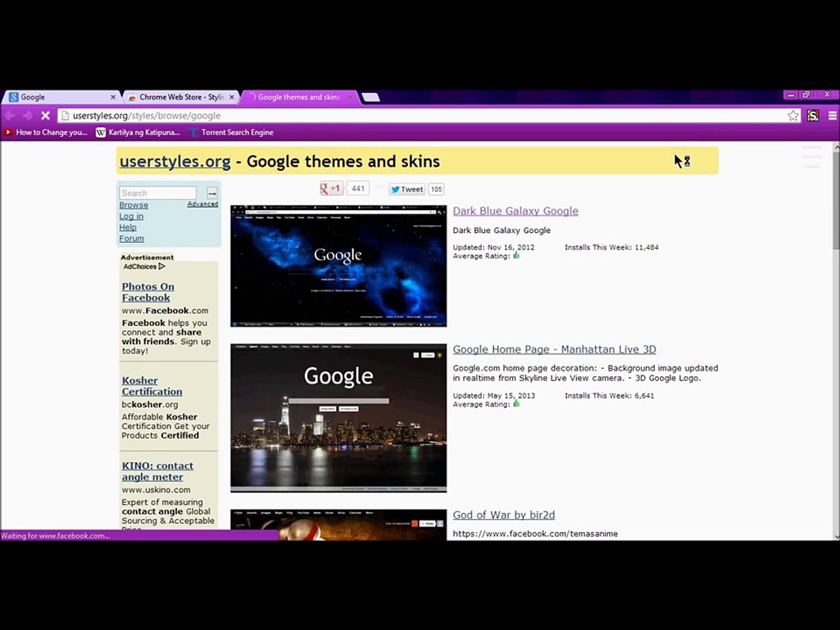Image resolution: width=840 pixels, height=630 pixels.
Task: Switch to the Chrome Web Store - Stylish tab
Action: click(x=181, y=97)
